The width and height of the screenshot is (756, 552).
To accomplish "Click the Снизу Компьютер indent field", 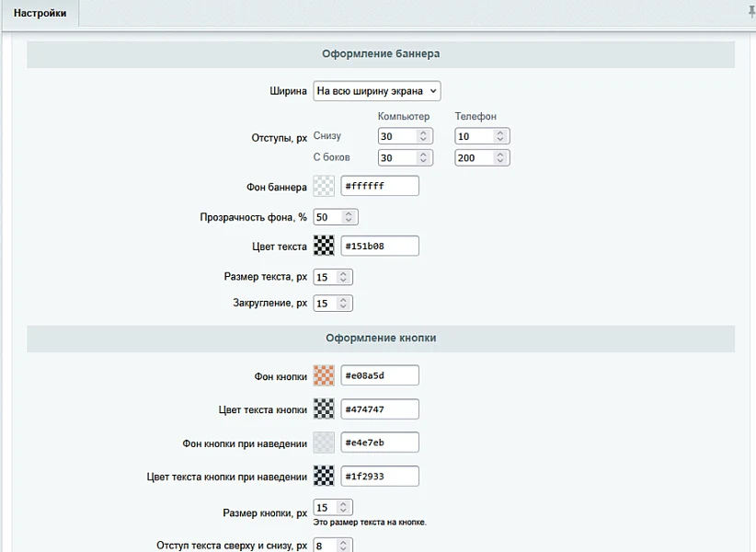I will (406, 136).
